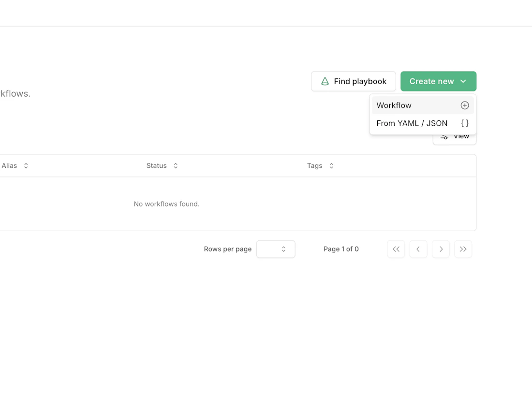532x399 pixels.
Task: Click the Find playbook button
Action: coord(353,81)
